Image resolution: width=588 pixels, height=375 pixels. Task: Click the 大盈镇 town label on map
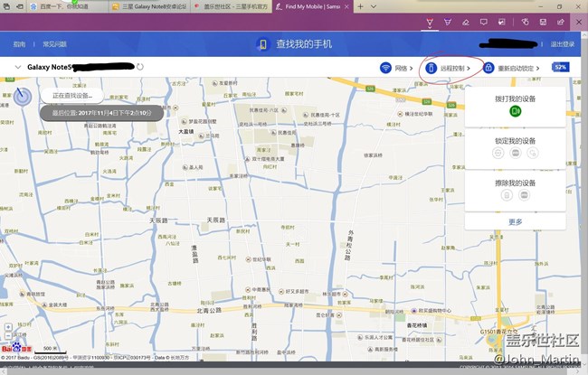(x=185, y=132)
